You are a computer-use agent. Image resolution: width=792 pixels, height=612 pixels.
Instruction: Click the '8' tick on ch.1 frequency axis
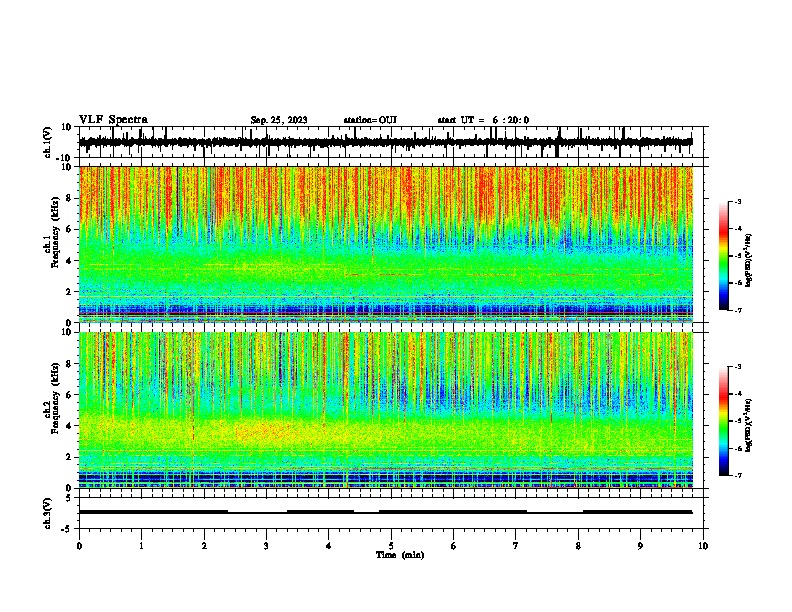pos(70,198)
